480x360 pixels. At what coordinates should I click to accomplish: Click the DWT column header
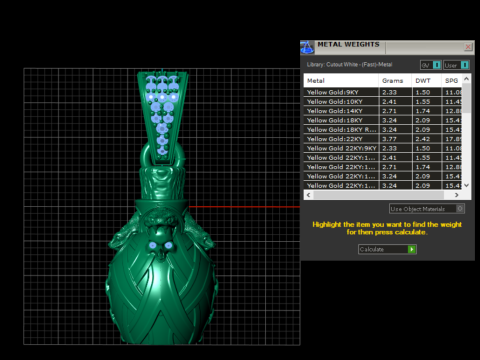427,81
